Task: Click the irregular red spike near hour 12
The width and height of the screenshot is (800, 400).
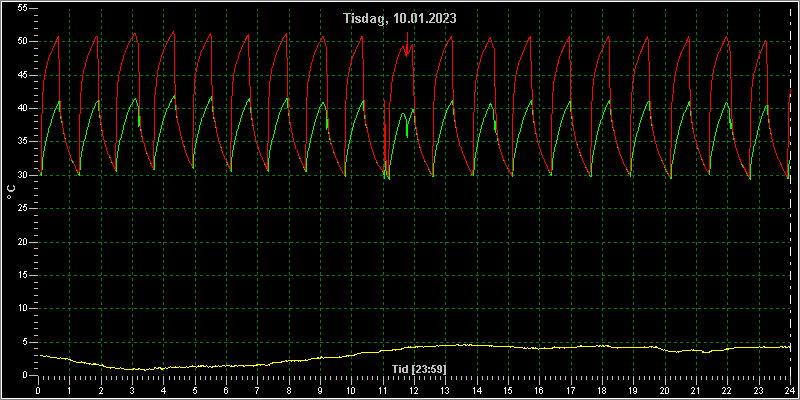Action: point(407,43)
